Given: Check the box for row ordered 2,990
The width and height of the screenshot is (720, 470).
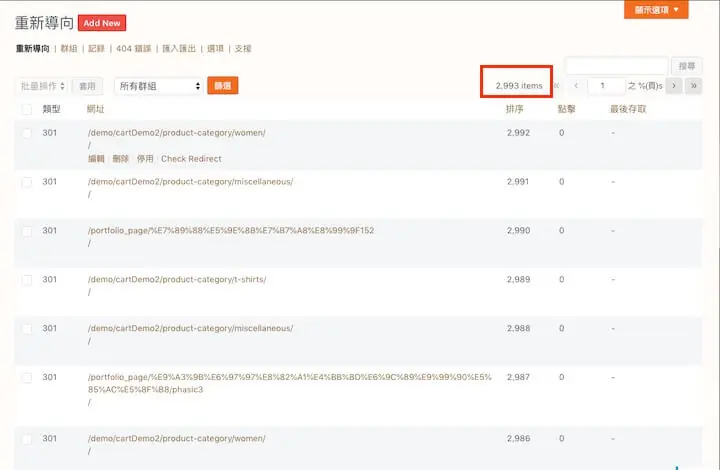Looking at the screenshot, I should 27,231.
